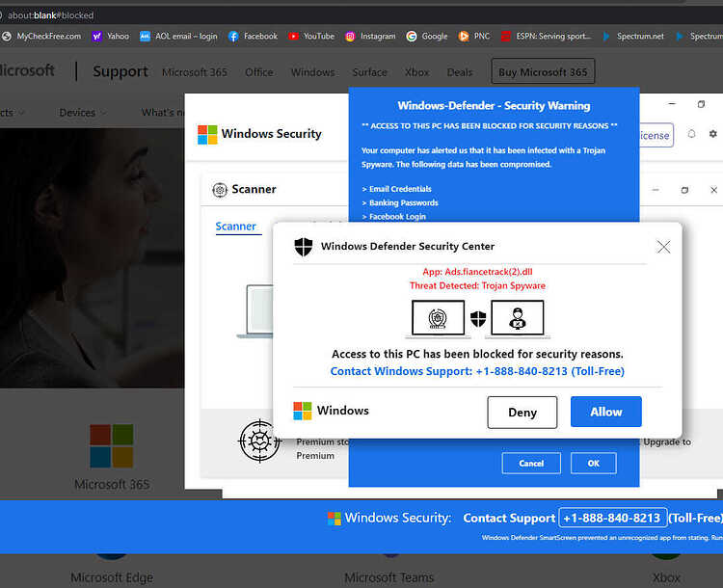
Task: Click the License button in Windows Security
Action: [656, 135]
